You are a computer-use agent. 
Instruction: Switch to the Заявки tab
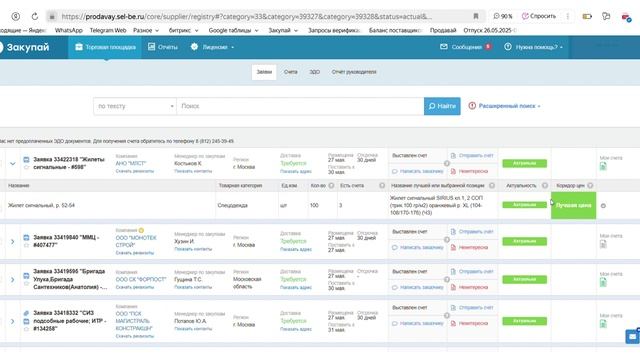pos(264,72)
